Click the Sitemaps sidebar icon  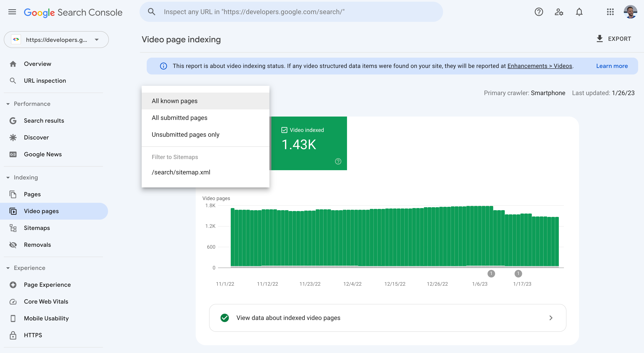[13, 228]
